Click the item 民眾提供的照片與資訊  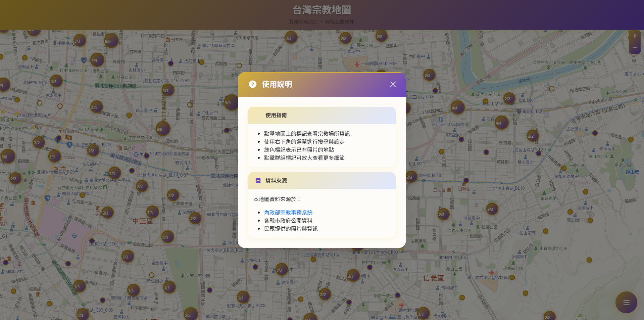tap(291, 229)
